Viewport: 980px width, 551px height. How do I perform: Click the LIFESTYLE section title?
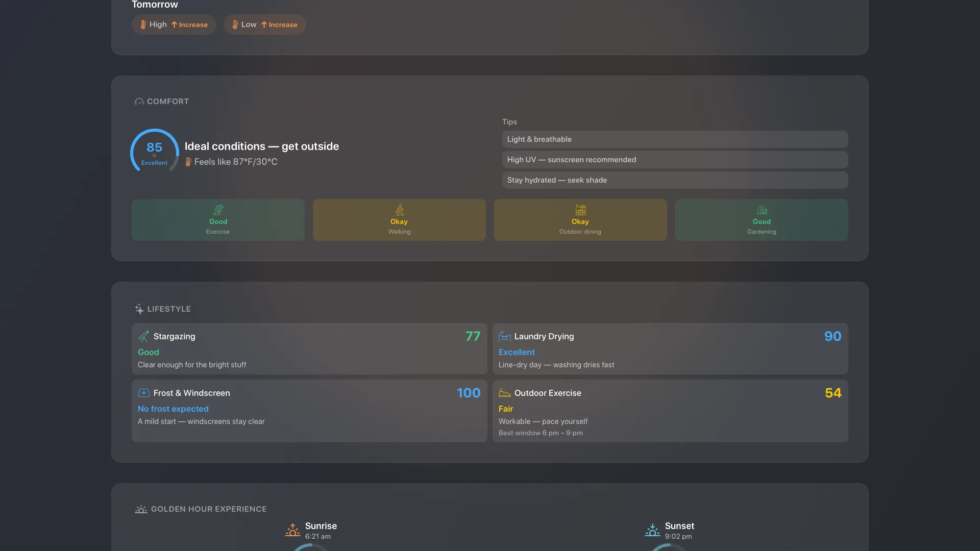pyautogui.click(x=169, y=309)
